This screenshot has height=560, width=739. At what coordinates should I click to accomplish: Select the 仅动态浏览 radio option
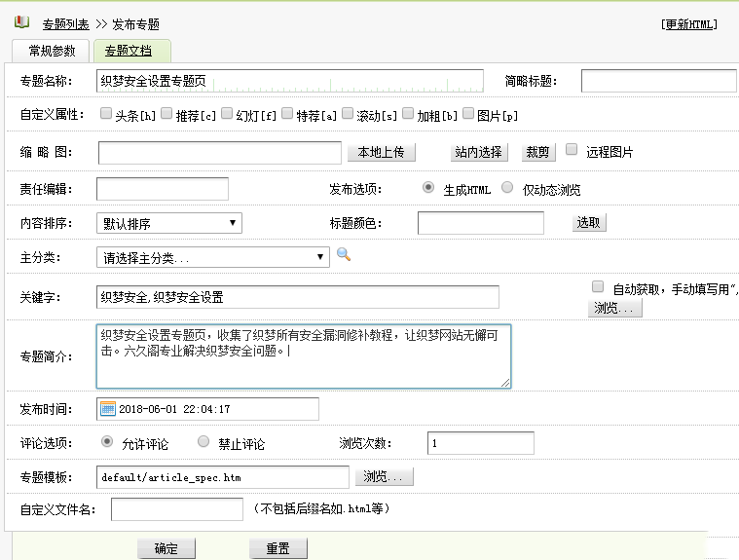click(507, 188)
